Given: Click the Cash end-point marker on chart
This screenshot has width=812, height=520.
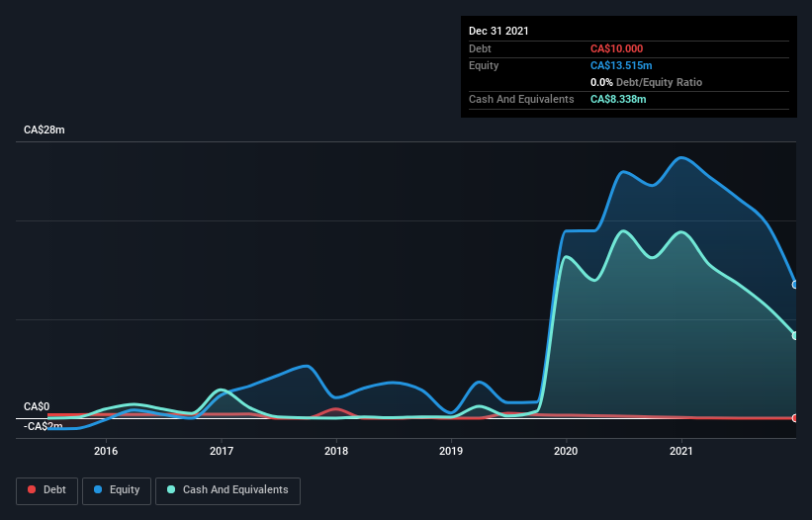Looking at the screenshot, I should click(795, 336).
